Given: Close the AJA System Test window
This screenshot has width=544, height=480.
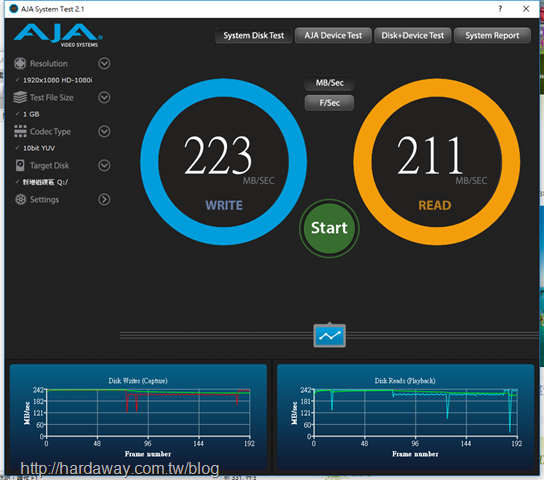Looking at the screenshot, I should [526, 9].
